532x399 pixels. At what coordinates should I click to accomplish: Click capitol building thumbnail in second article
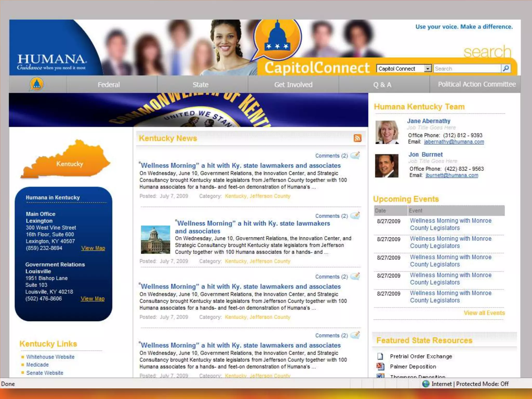click(155, 240)
